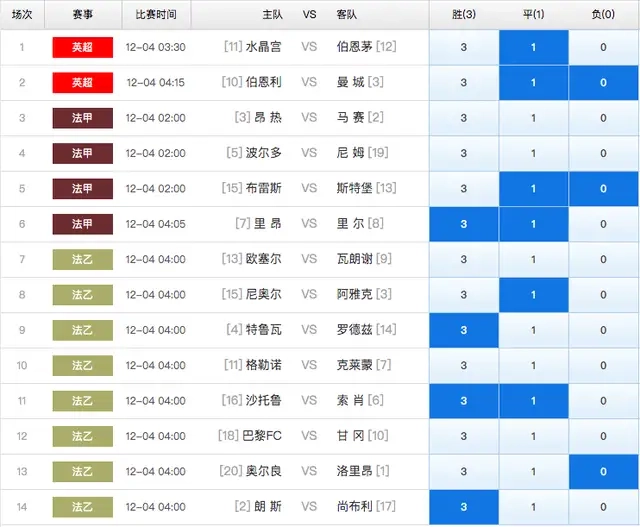Deselect draw (1) for 水晶宫 vs 伯恩茅
Viewport: 640px width, 527px height.
pos(533,47)
